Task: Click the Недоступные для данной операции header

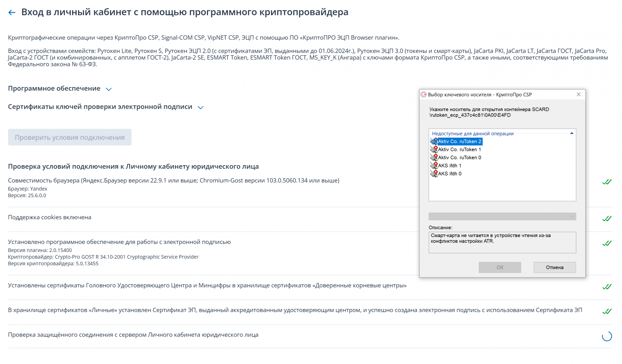Action: [x=473, y=133]
